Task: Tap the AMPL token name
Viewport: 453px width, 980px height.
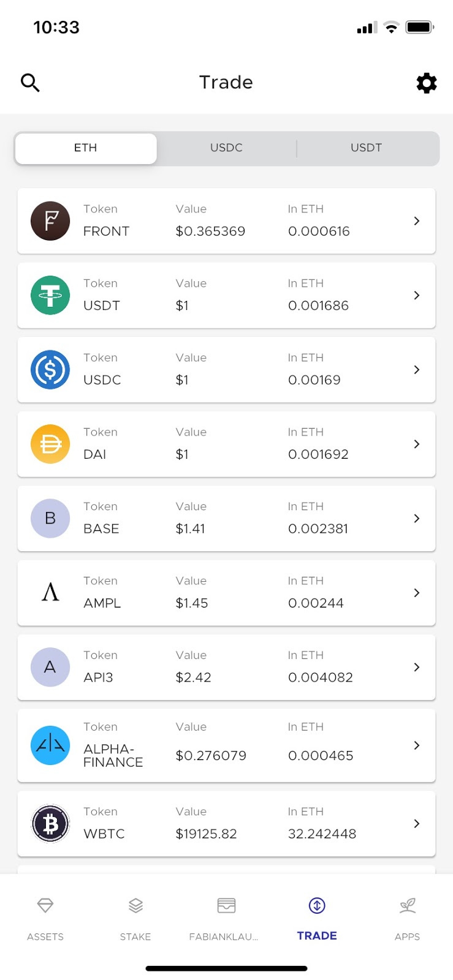Action: tap(102, 603)
